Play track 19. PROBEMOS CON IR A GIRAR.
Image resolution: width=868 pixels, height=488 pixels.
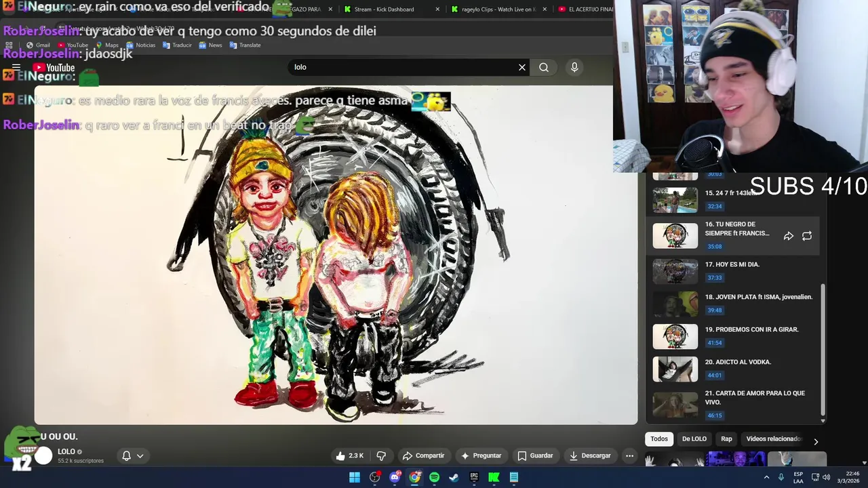732,335
